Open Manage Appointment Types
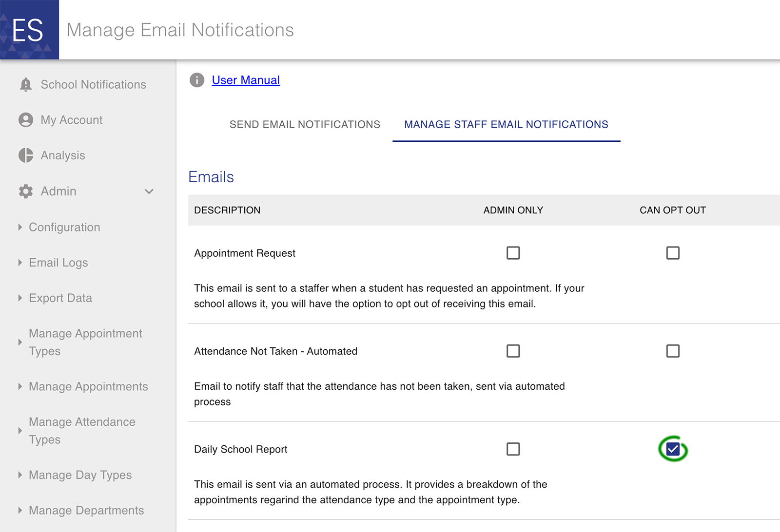 point(85,342)
